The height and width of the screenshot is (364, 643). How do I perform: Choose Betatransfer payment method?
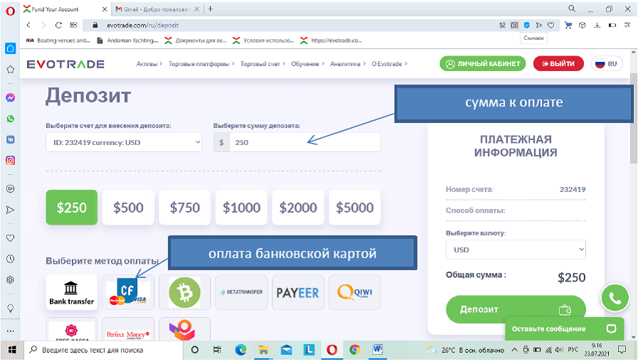(x=241, y=292)
